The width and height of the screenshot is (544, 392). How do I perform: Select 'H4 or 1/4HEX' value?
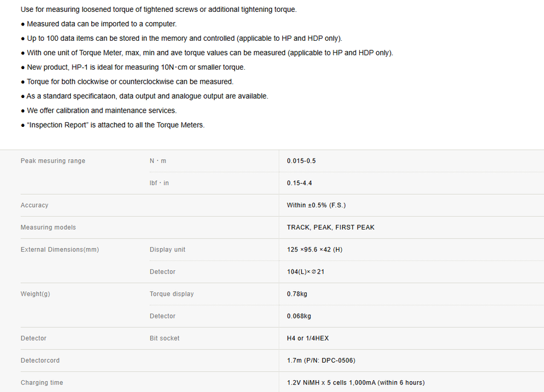[x=308, y=339]
